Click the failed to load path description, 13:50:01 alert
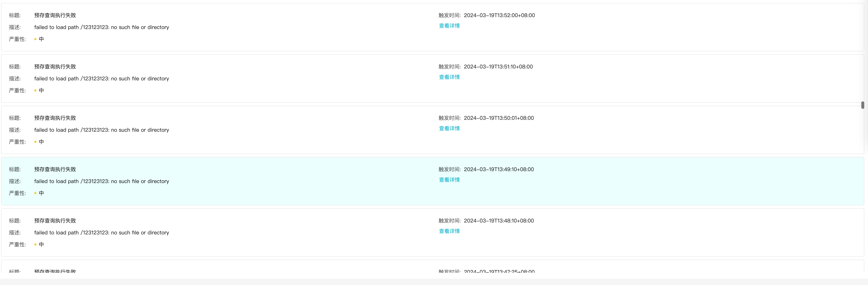868x285 pixels. point(101,130)
